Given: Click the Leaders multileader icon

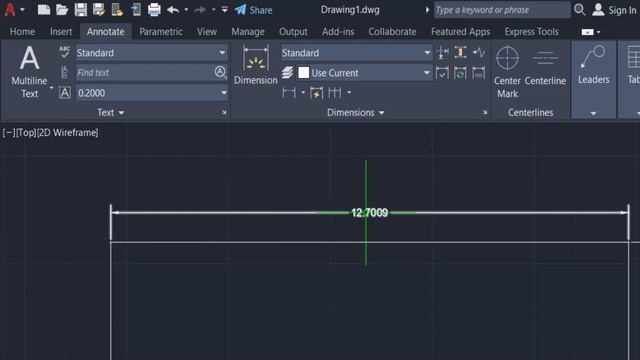Looking at the screenshot, I should [593, 65].
